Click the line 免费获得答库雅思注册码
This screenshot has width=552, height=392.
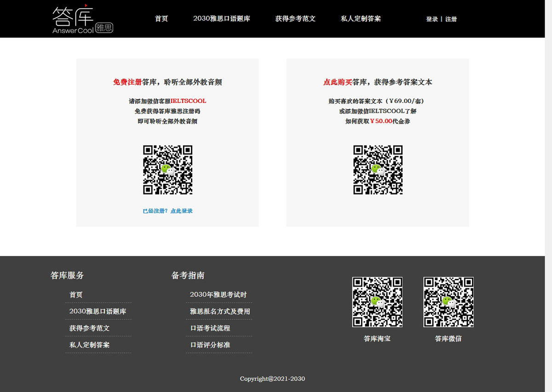[167, 111]
